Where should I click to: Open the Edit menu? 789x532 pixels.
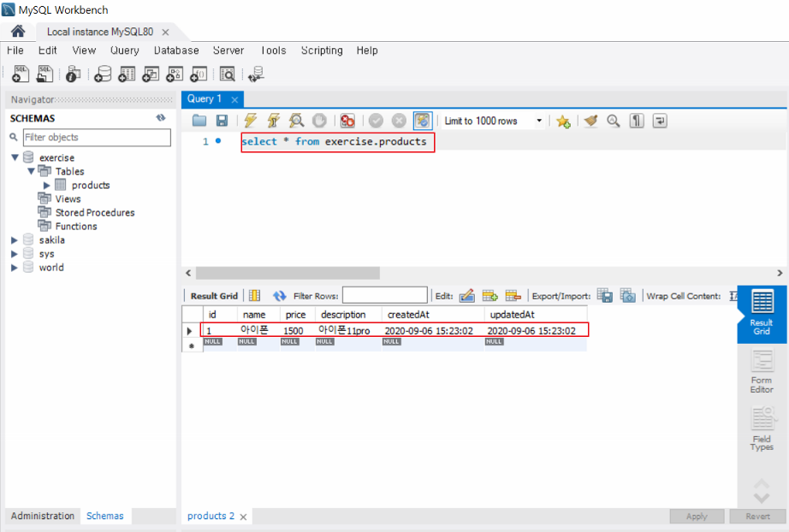click(x=47, y=50)
